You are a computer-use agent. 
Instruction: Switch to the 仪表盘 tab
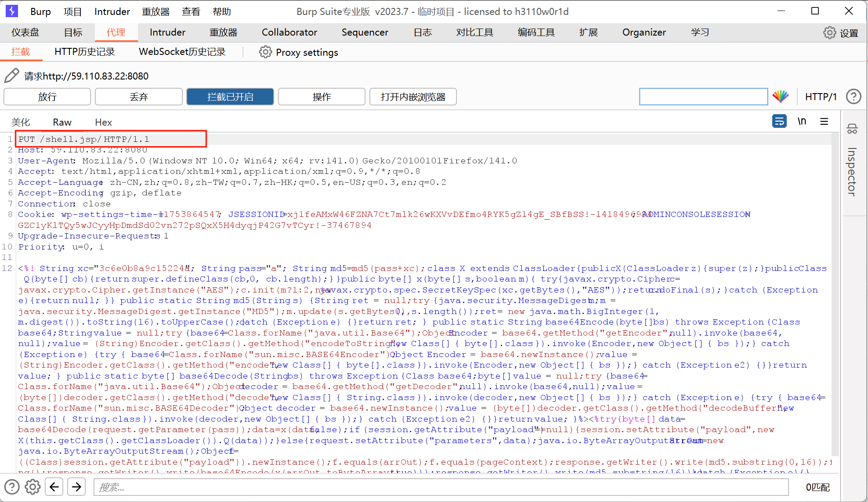click(x=25, y=33)
